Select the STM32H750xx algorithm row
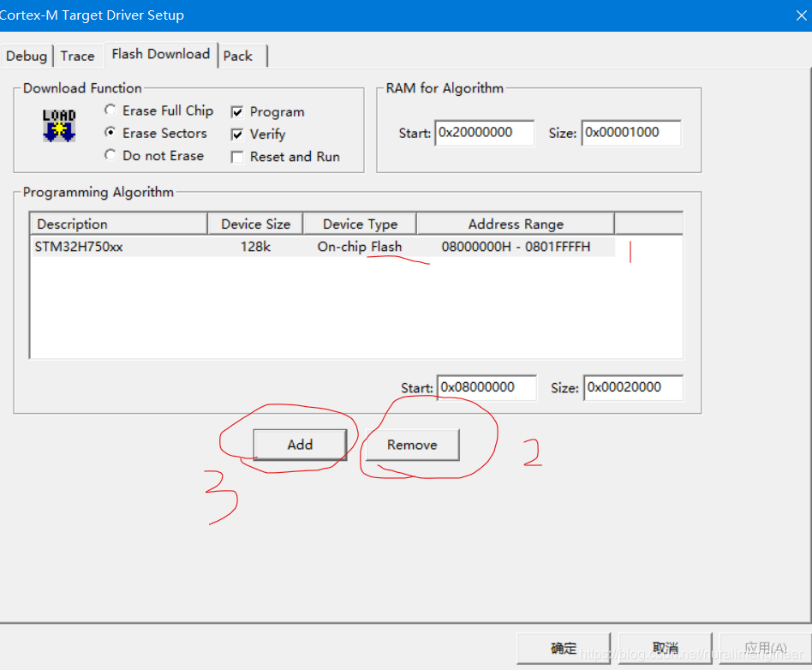The image size is (812, 670). point(323,247)
